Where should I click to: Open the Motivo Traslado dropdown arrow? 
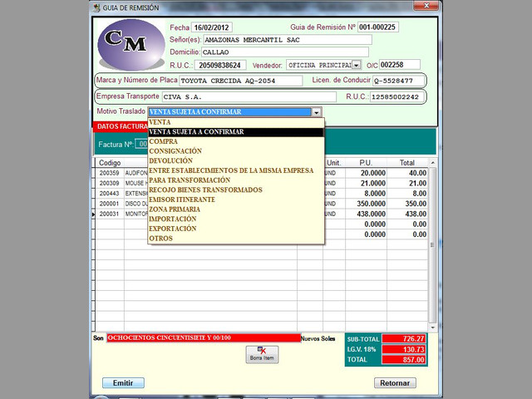tap(316, 112)
